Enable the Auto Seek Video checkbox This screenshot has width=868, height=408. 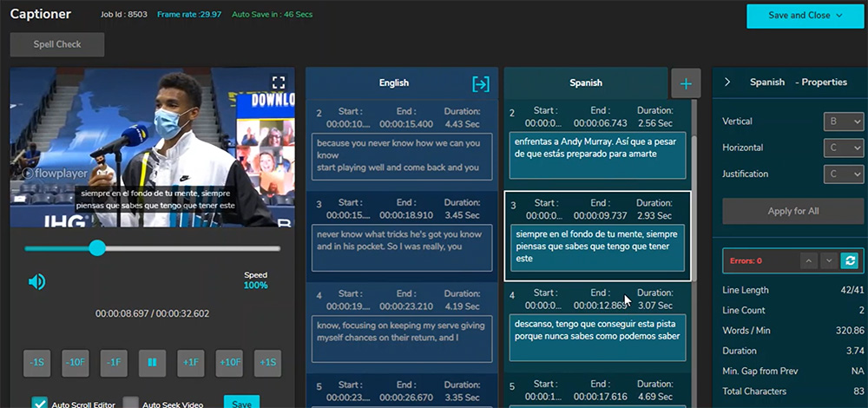pos(130,403)
